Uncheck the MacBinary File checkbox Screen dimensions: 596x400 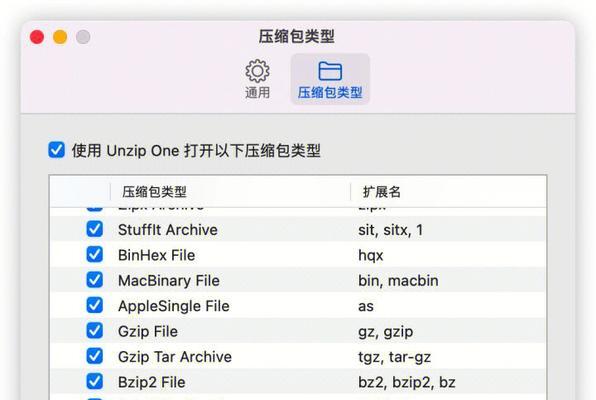pyautogui.click(x=94, y=280)
